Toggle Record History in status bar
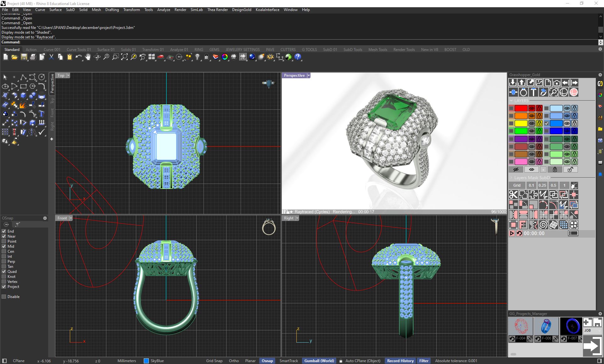 click(x=400, y=361)
